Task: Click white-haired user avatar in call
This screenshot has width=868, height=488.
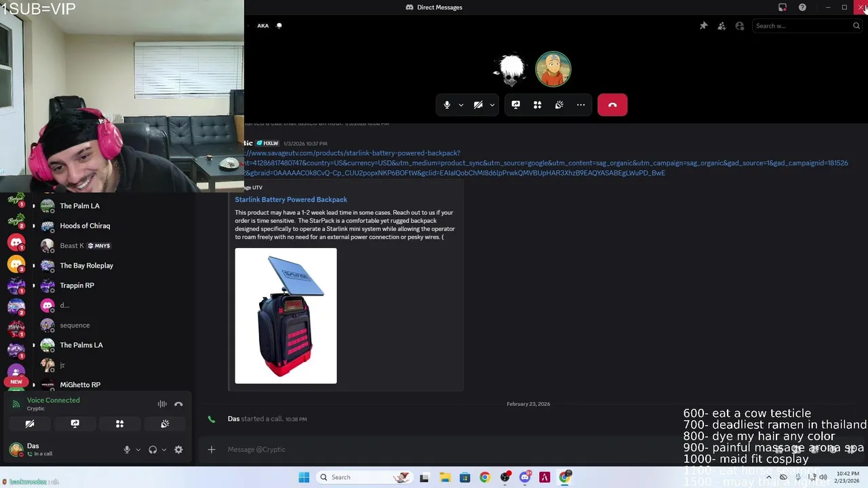Action: click(x=510, y=69)
